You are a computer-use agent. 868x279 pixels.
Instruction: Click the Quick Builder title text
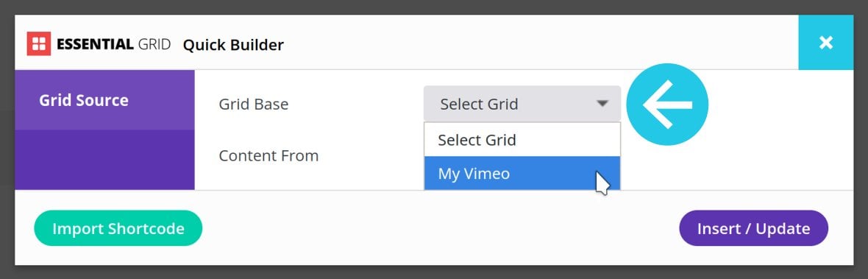pos(233,44)
